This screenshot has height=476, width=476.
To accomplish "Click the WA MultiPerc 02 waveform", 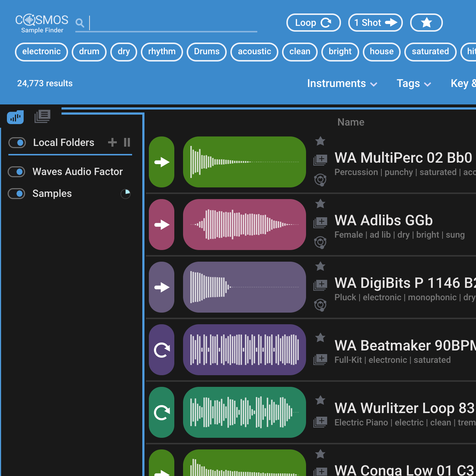I will point(245,162).
